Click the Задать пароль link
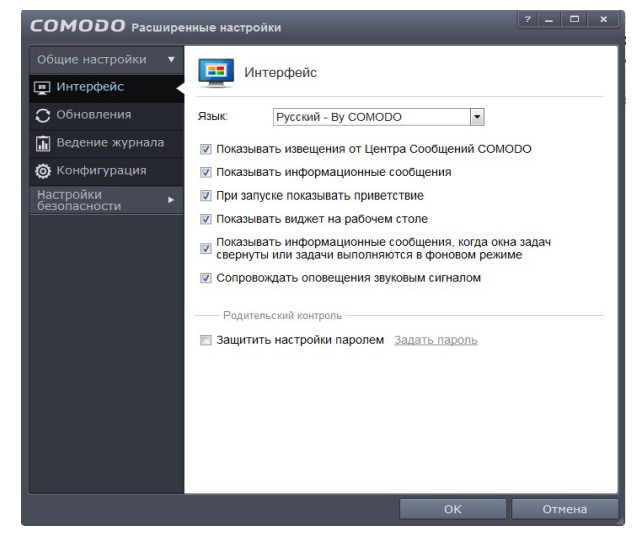This screenshot has height=537, width=644. click(436, 340)
